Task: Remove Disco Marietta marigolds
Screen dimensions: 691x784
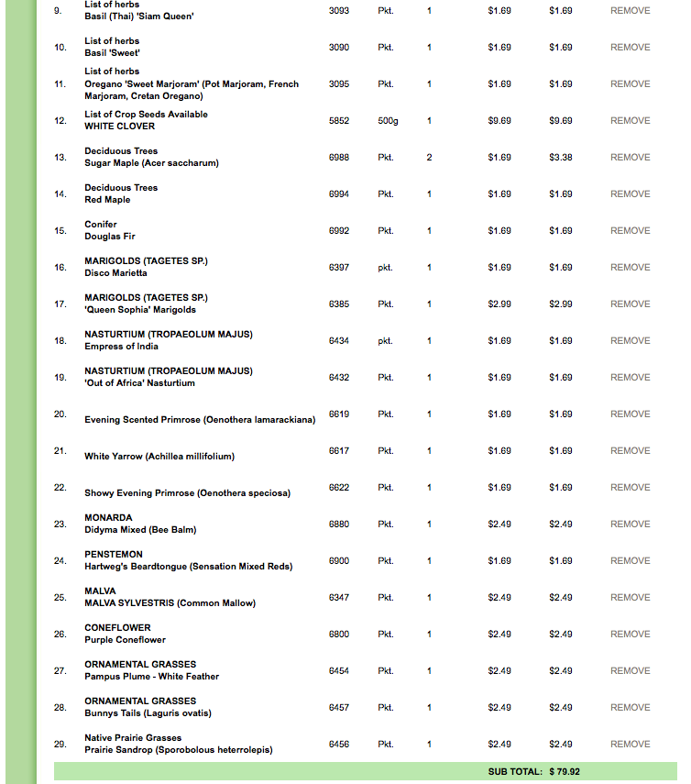Action: (630, 268)
